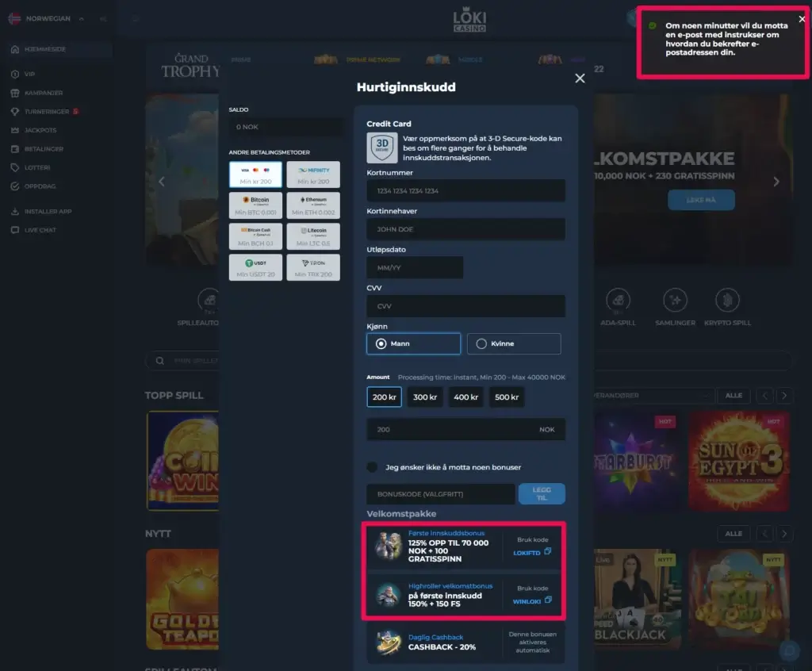This screenshot has height=671, width=812.
Task: Go to previous banner slide arrow
Action: point(162,182)
